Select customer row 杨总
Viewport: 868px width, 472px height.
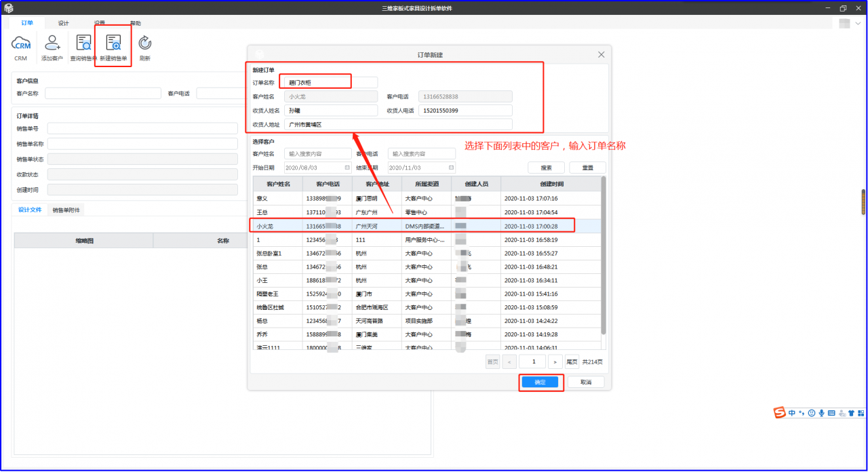click(426, 321)
